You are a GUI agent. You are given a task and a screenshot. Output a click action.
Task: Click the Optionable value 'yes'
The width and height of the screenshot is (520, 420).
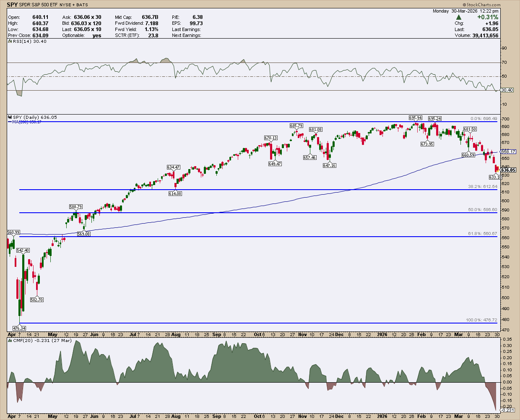tap(97, 36)
